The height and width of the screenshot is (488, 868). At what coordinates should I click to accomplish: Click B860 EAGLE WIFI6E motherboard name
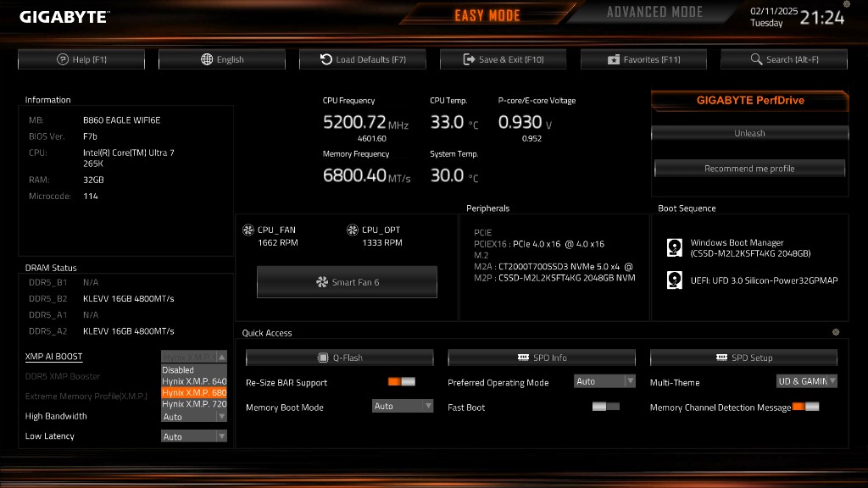click(x=122, y=120)
